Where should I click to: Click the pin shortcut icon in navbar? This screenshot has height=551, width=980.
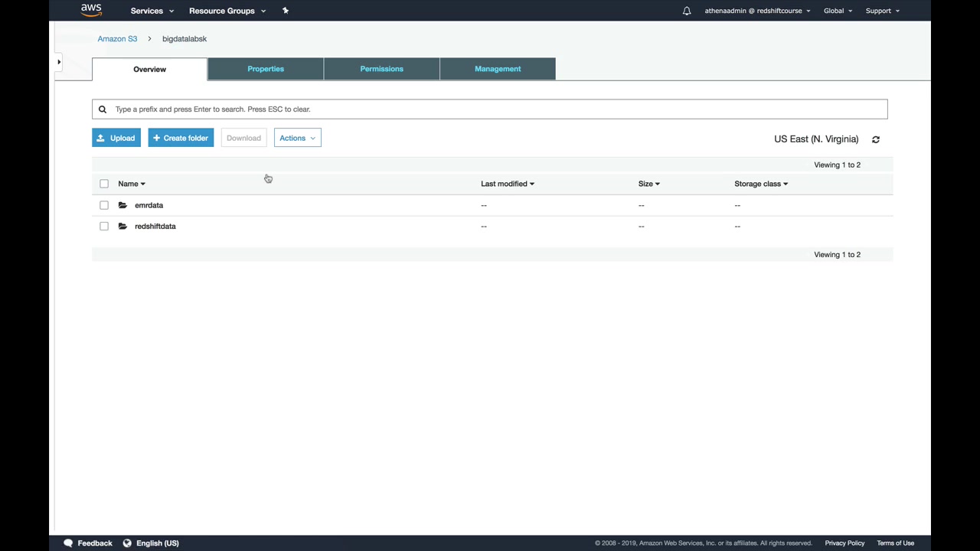(x=286, y=11)
